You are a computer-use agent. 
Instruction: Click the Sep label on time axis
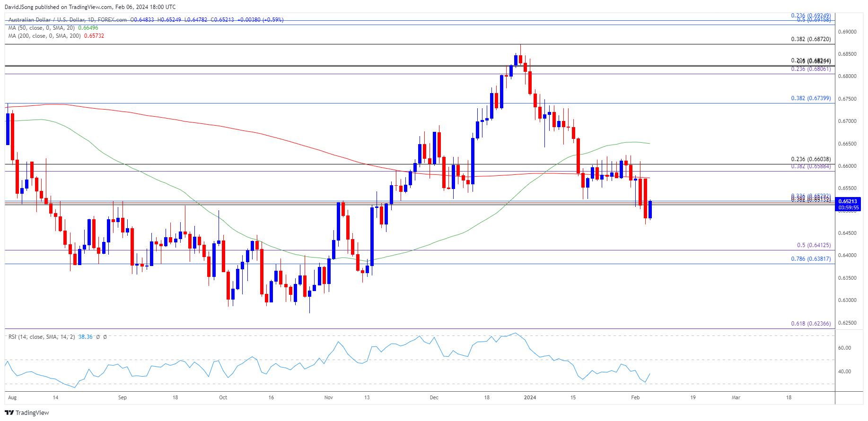[x=123, y=397]
